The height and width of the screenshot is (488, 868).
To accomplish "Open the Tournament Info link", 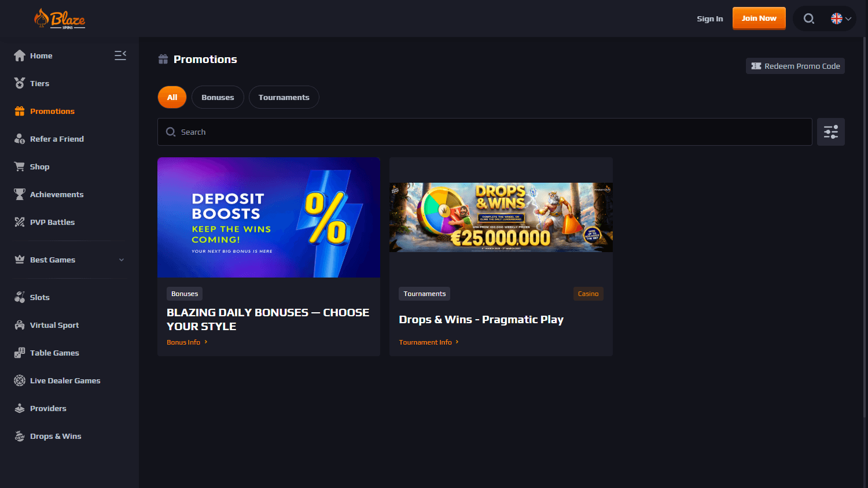I will pyautogui.click(x=429, y=342).
